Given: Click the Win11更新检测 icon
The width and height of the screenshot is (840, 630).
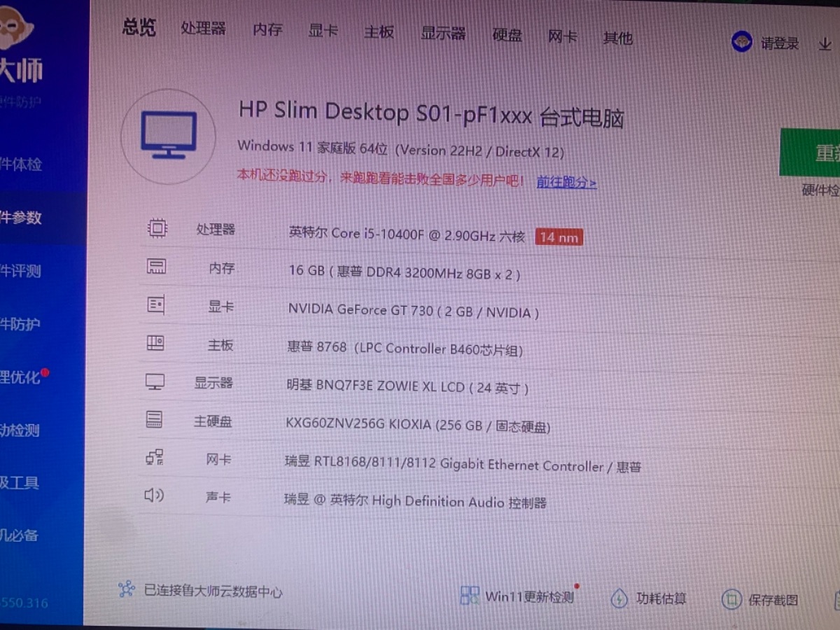Looking at the screenshot, I should [470, 596].
